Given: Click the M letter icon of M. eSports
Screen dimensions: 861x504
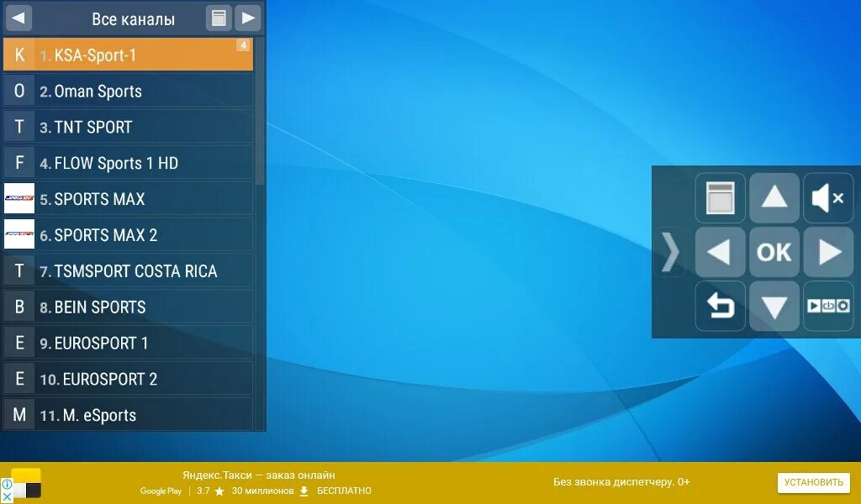Looking at the screenshot, I should click(19, 415).
